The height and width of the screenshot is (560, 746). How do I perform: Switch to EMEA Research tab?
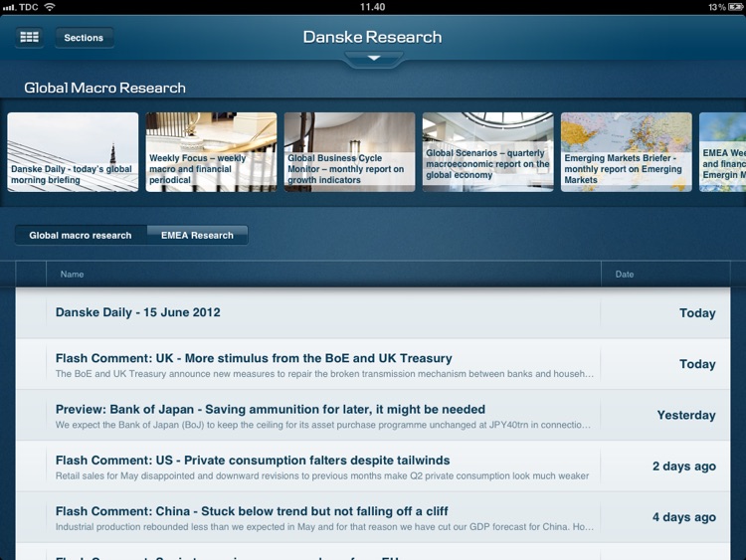tap(198, 235)
